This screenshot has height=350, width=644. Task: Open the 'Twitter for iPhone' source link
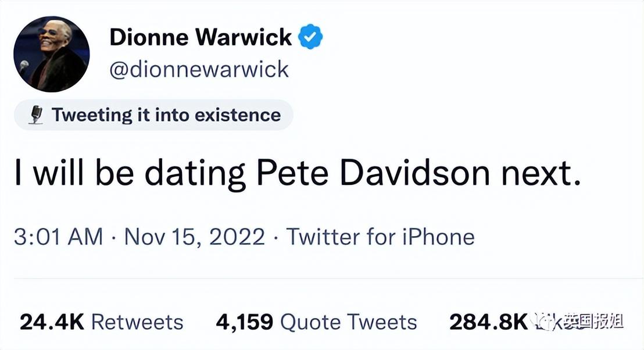381,237
